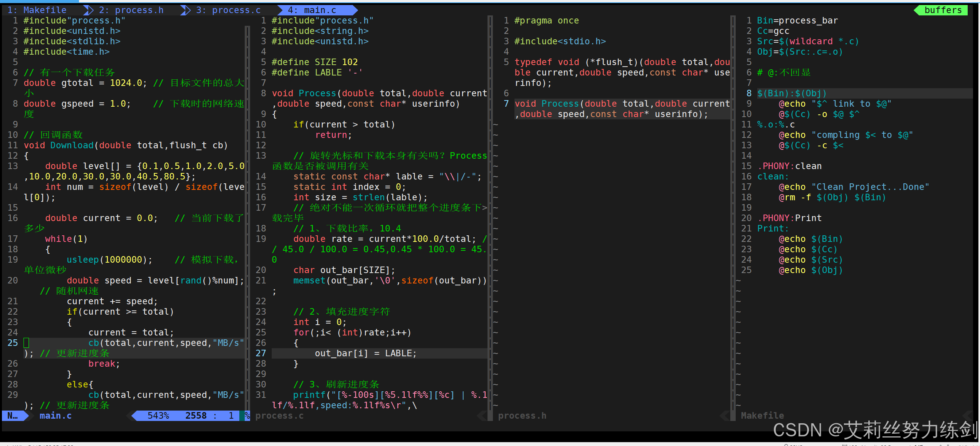Select the 3: process.c buffer tab
Image resolution: width=980 pixels, height=446 pixels.
228,10
